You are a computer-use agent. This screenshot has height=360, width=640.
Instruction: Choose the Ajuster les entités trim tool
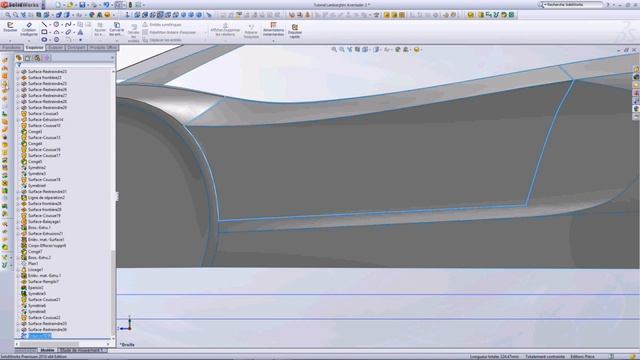click(x=100, y=30)
